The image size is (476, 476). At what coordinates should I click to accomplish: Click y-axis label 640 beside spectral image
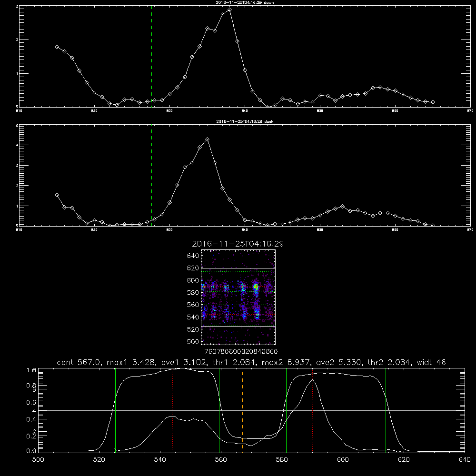pos(193,256)
